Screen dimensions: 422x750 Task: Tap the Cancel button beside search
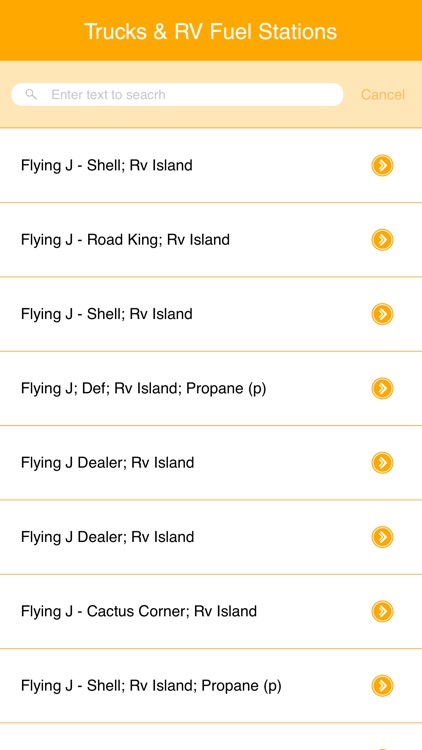383,95
